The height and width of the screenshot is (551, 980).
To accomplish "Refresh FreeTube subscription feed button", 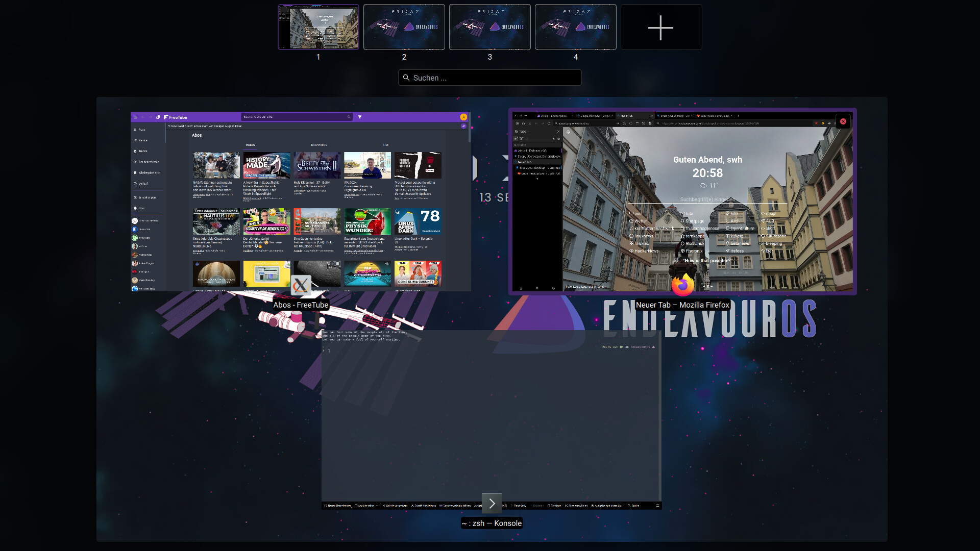I will [463, 126].
